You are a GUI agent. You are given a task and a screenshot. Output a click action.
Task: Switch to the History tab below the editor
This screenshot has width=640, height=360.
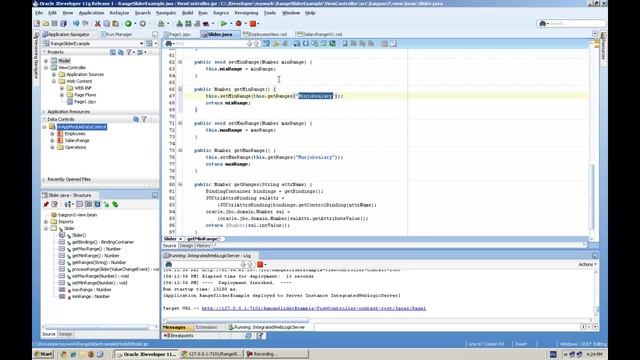203,246
